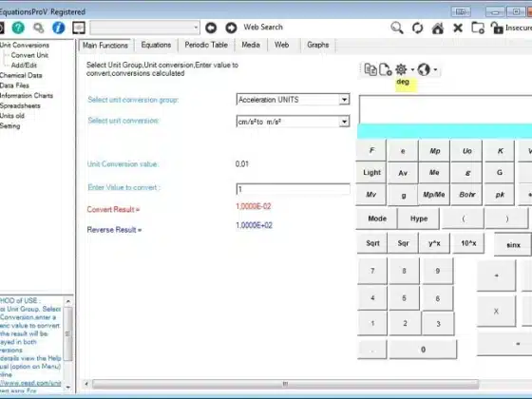
Task: Click the find icon beside the help icon
Action: point(38,28)
